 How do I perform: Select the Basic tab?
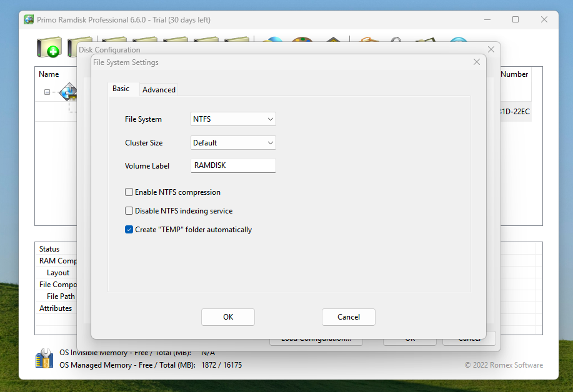pyautogui.click(x=121, y=89)
